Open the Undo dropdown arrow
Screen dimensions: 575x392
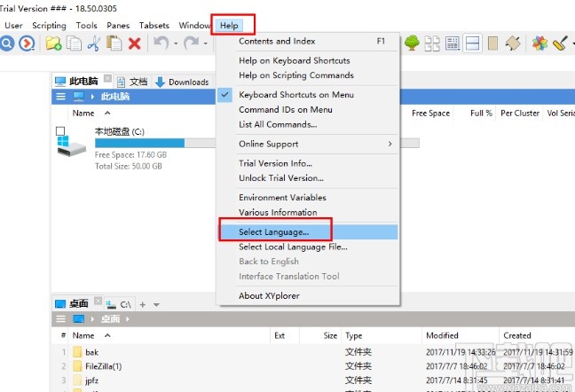tap(176, 43)
